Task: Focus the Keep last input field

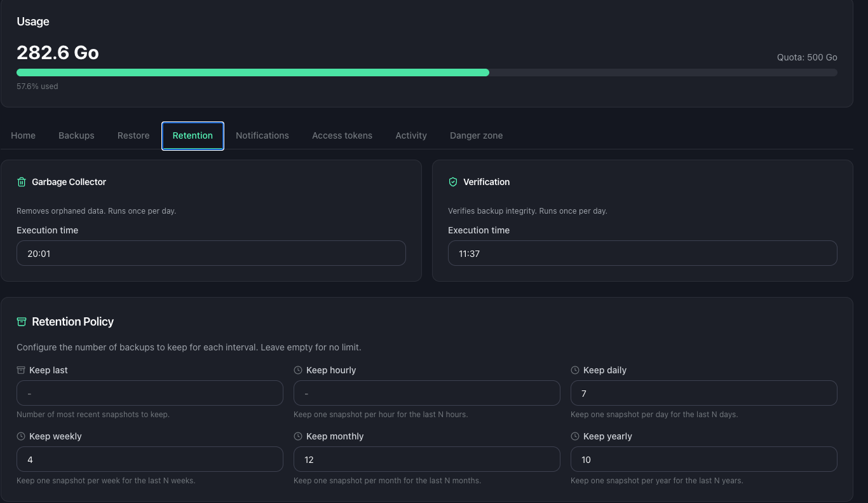Action: coord(150,393)
